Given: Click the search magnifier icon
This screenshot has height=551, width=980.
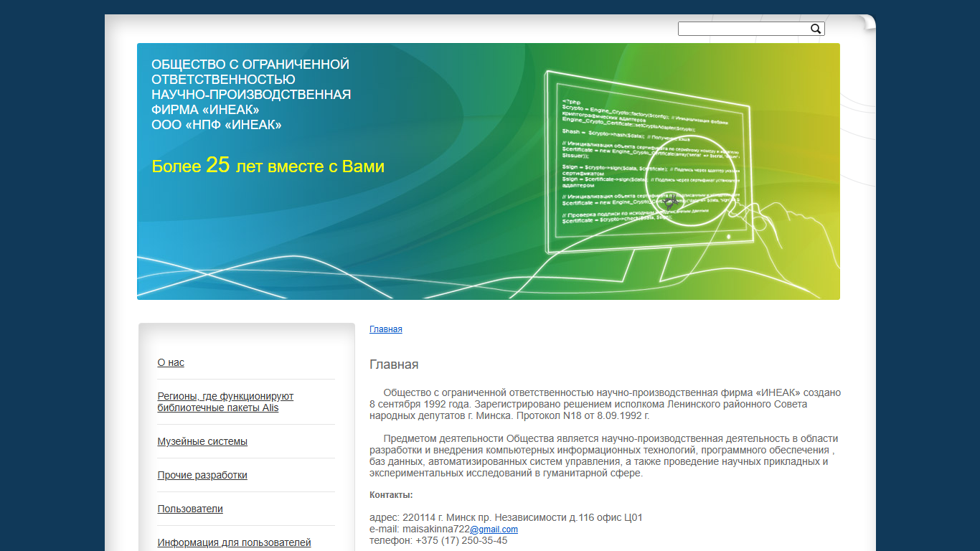Looking at the screenshot, I should click(x=816, y=29).
